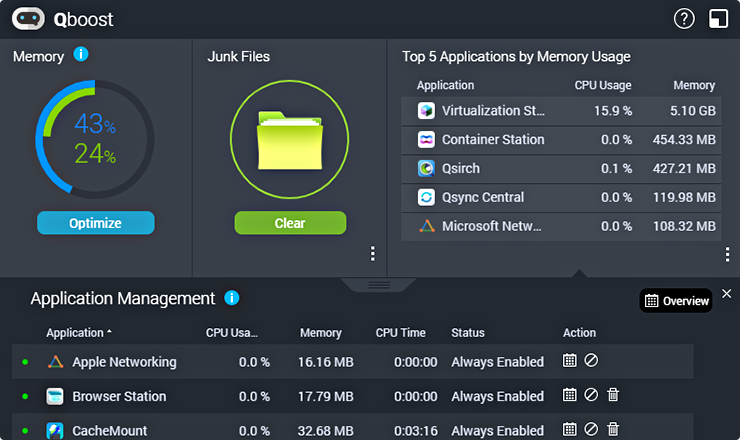Disable CacheMount with the block icon
This screenshot has height=440, width=740.
tap(591, 430)
